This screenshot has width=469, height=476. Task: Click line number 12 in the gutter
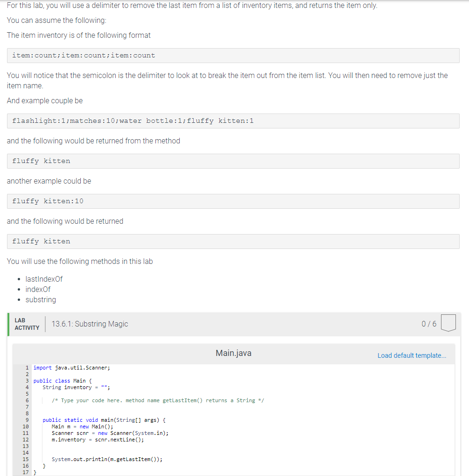(26, 440)
